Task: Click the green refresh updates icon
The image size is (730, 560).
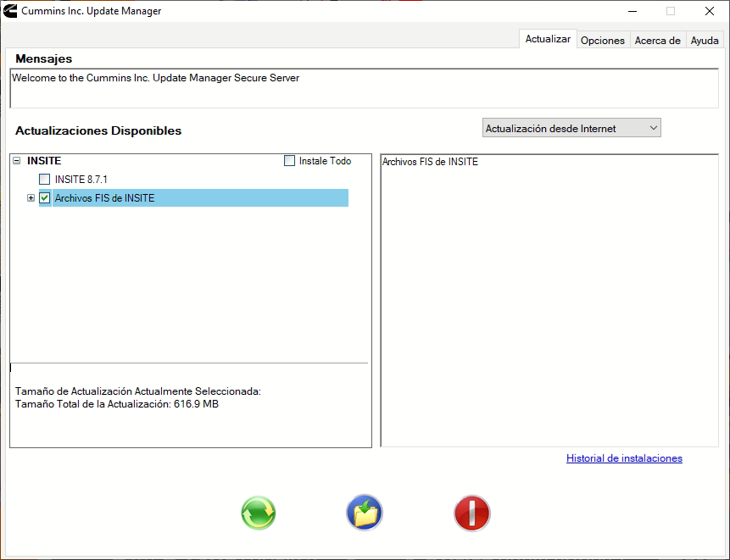Action: pos(259,513)
